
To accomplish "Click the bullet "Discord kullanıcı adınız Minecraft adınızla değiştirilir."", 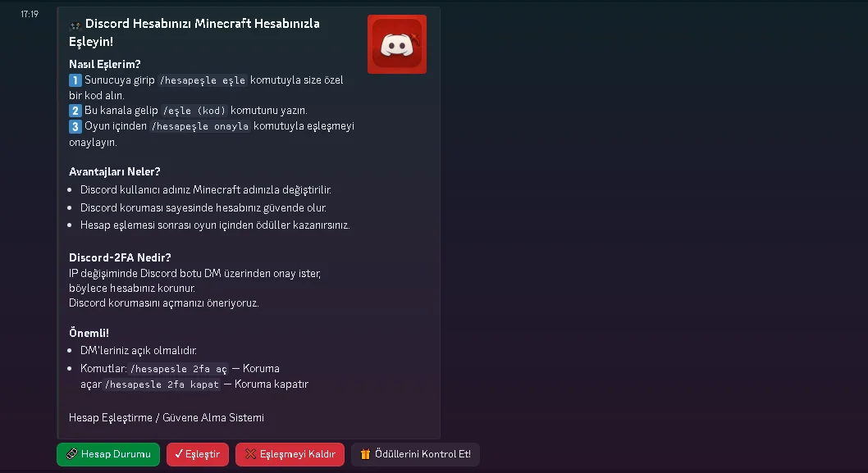I will pyautogui.click(x=206, y=189).
